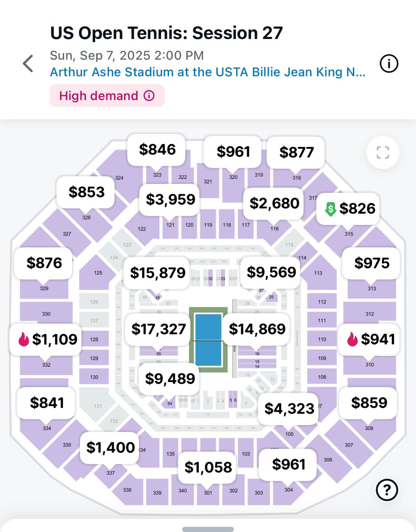This screenshot has width=416, height=532.
Task: Pick the $3,959 price for section 121
Action: click(x=170, y=199)
